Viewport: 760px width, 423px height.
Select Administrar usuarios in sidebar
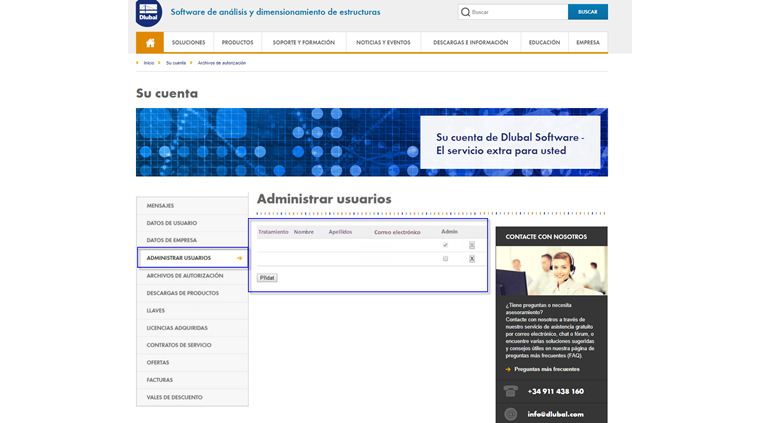[192, 258]
